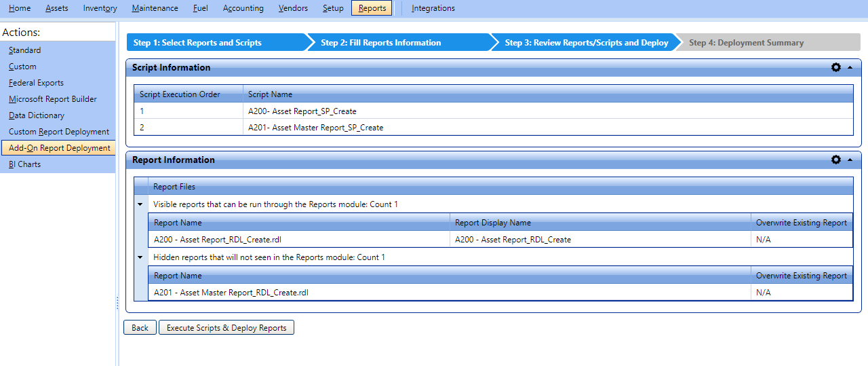Click the Report Files header
The height and width of the screenshot is (366, 868).
500,187
